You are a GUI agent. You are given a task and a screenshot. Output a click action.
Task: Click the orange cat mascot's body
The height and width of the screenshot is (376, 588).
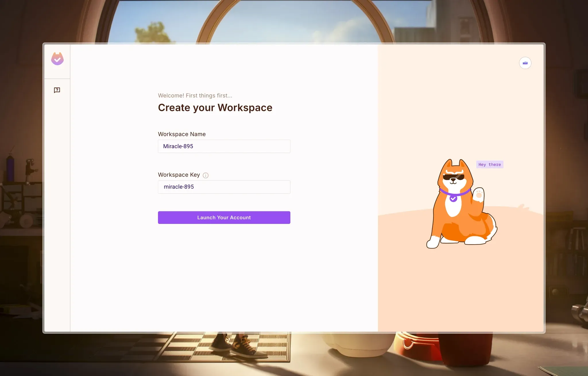click(459, 221)
